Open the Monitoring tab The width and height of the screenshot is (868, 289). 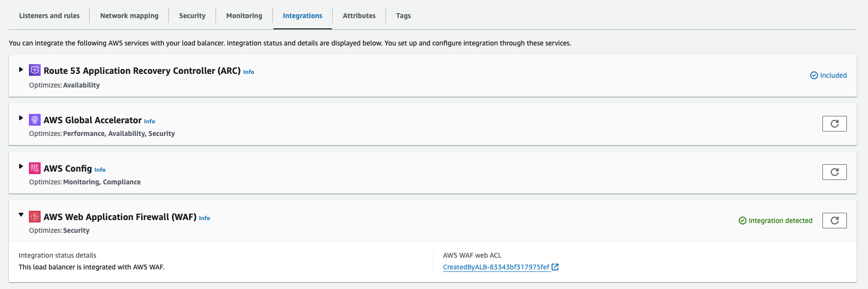pos(244,16)
